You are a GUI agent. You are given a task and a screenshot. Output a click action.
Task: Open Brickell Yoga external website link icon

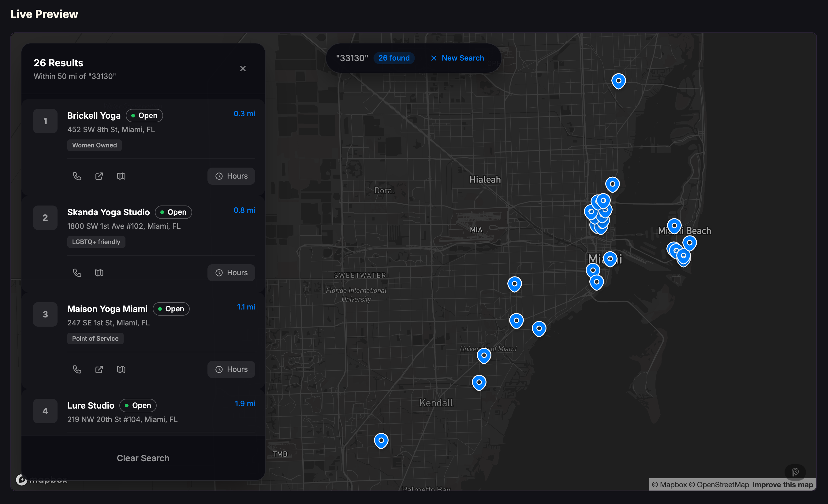tap(99, 176)
